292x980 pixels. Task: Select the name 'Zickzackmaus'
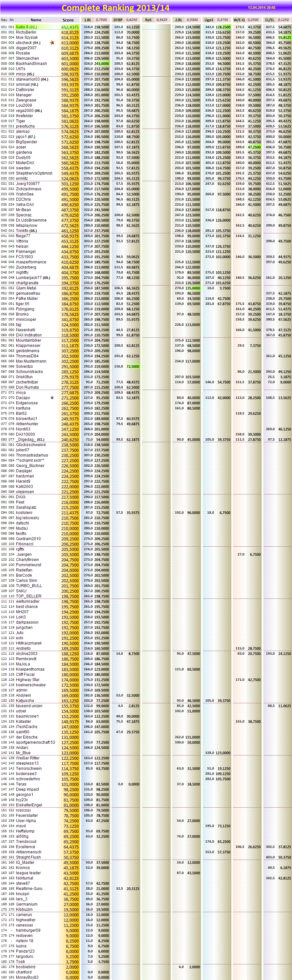[x=28, y=189]
